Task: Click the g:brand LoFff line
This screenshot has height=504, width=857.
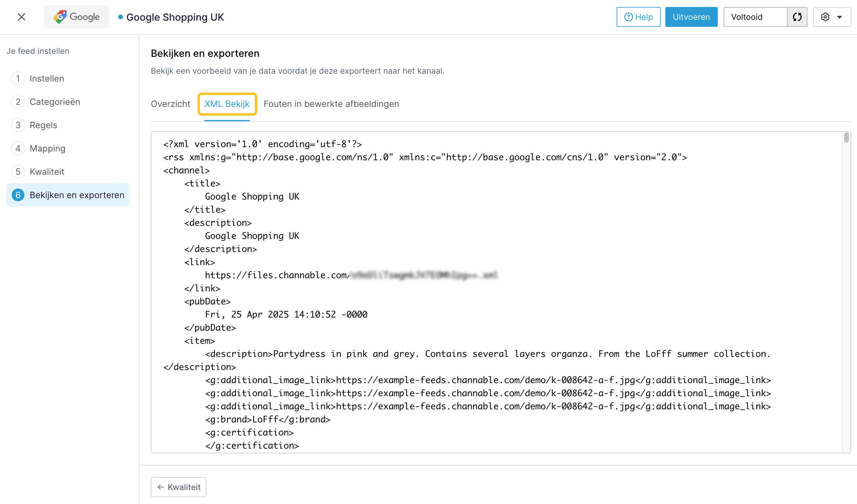Action: click(268, 419)
